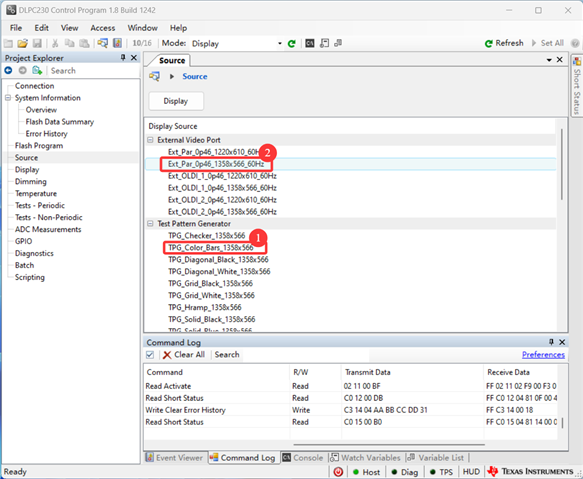Screen dimensions: 583x479
Task: Open the console toolbar icon
Action: tap(309, 44)
